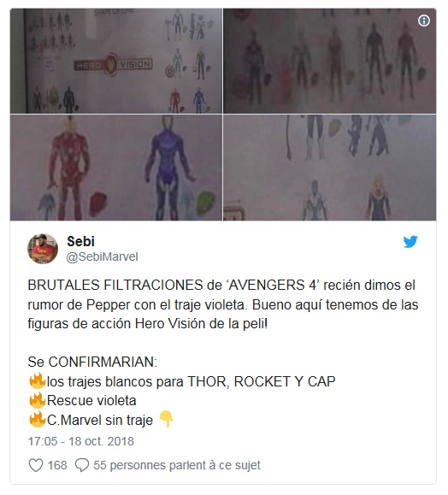Click the Se CONFIRMARIAN line
This screenshot has width=448, height=495.
[92, 362]
